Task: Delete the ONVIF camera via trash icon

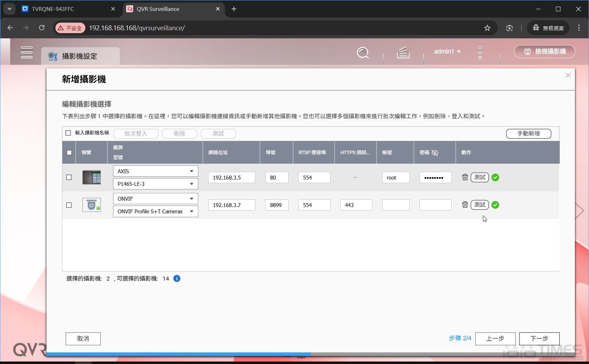Action: click(465, 205)
